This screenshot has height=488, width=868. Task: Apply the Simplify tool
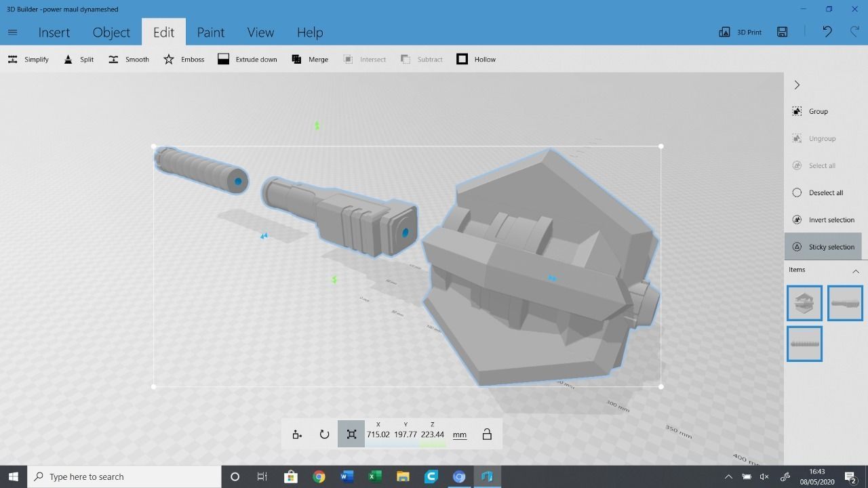click(28, 60)
